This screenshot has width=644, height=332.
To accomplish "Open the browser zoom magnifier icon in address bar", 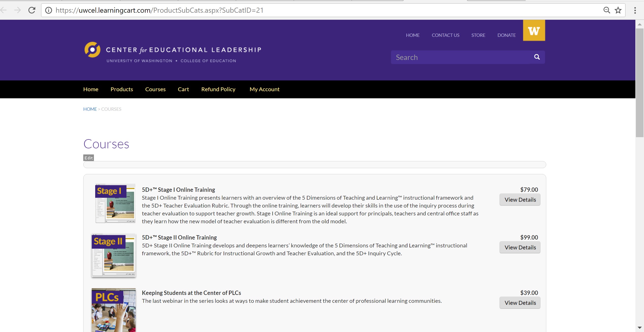I will coord(607,10).
